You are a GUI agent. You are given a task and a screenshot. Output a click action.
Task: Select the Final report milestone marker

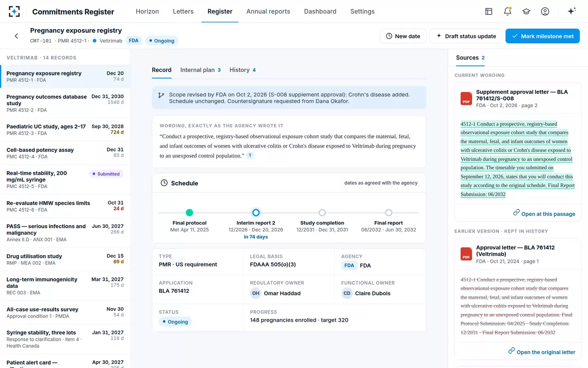[x=389, y=213]
